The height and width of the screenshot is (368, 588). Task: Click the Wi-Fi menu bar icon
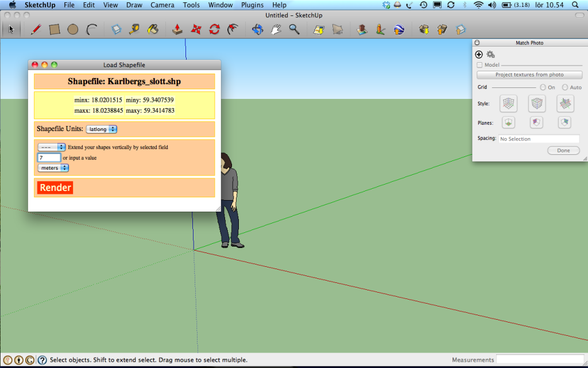click(x=478, y=5)
